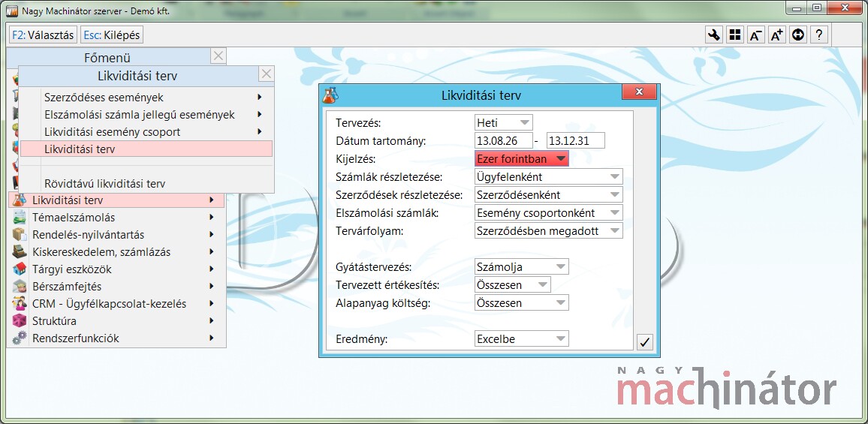Open Alapanyag költség dropdown
Image resolution: width=868 pixels, height=424 pixels.
click(x=521, y=302)
